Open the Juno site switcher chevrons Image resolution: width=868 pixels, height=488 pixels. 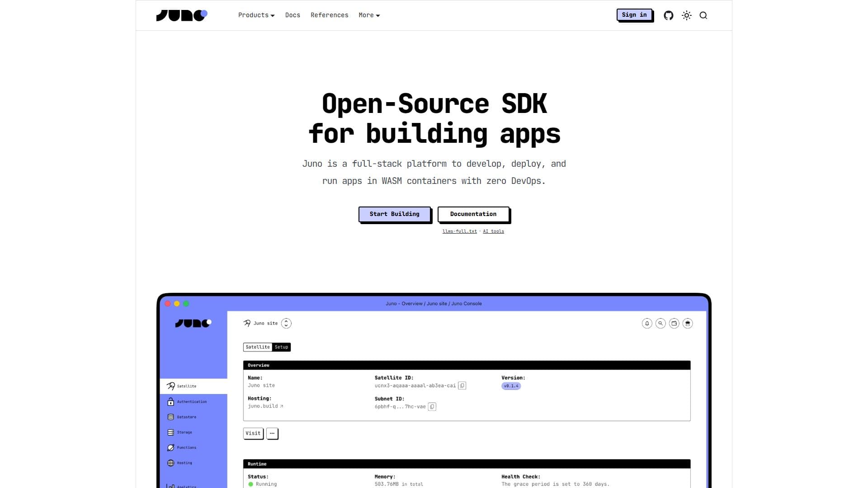point(286,324)
